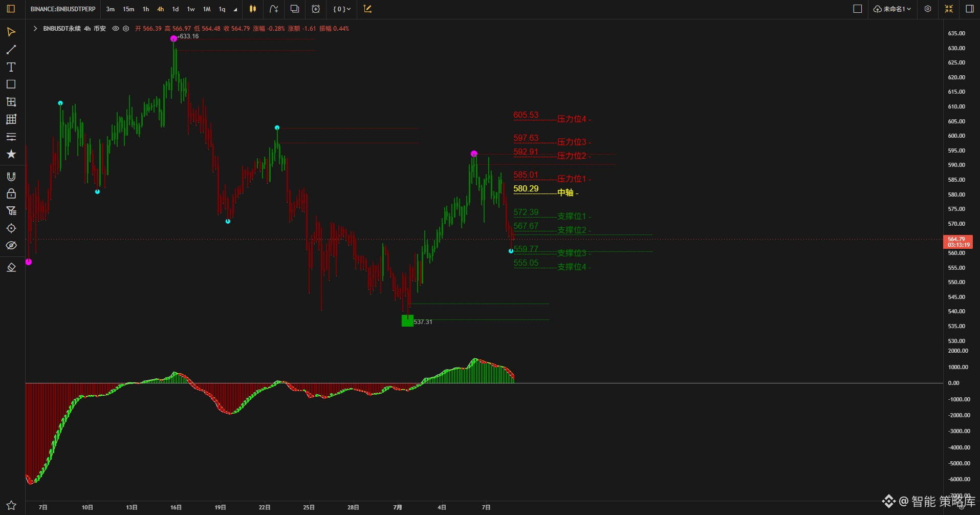The image size is (980, 515).
Task: Open the 未命名1 layout dropdown
Action: click(892, 9)
